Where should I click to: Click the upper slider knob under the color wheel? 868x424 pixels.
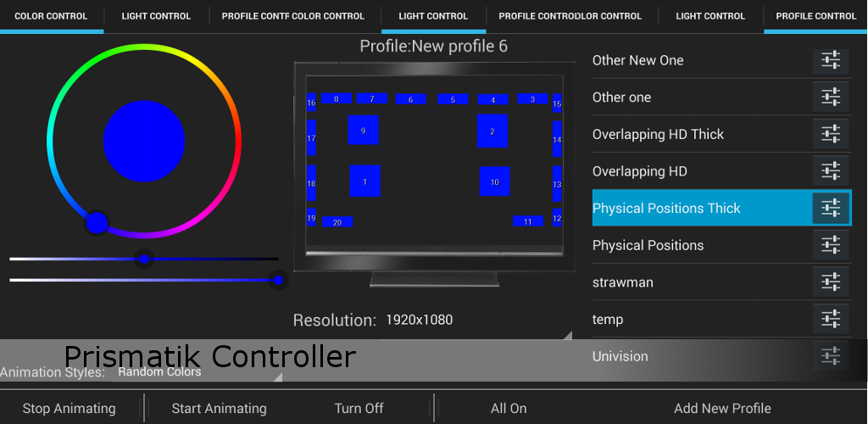pyautogui.click(x=144, y=259)
